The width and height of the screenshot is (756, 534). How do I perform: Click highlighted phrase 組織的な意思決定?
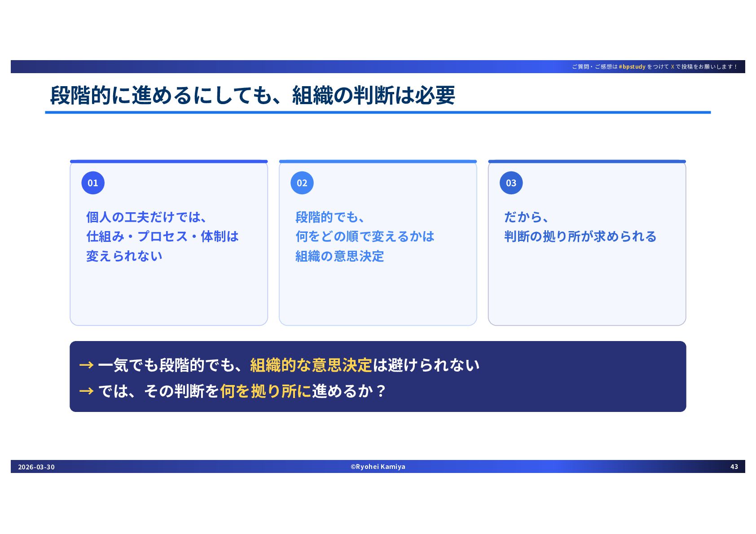tap(311, 365)
